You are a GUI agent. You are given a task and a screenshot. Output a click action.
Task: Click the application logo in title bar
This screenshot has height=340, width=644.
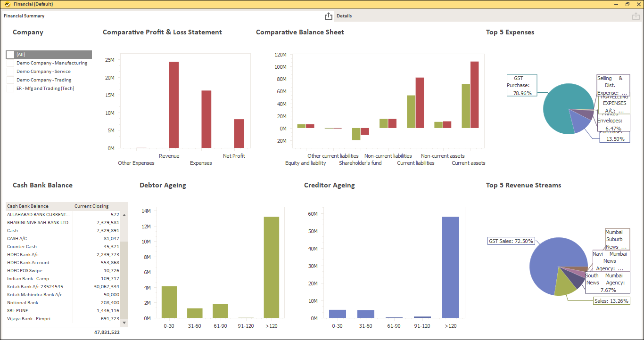[x=7, y=4]
